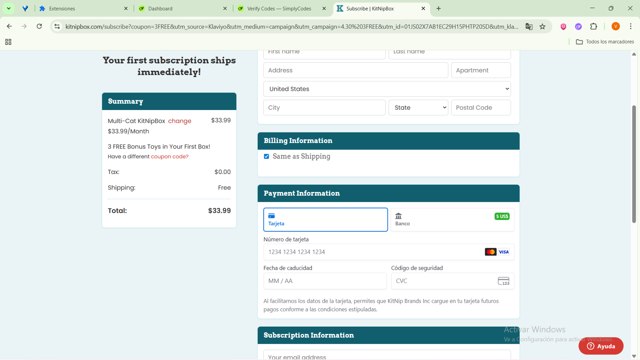The height and width of the screenshot is (360, 640).
Task: Close the Verify Codes tab
Action: (x=324, y=8)
